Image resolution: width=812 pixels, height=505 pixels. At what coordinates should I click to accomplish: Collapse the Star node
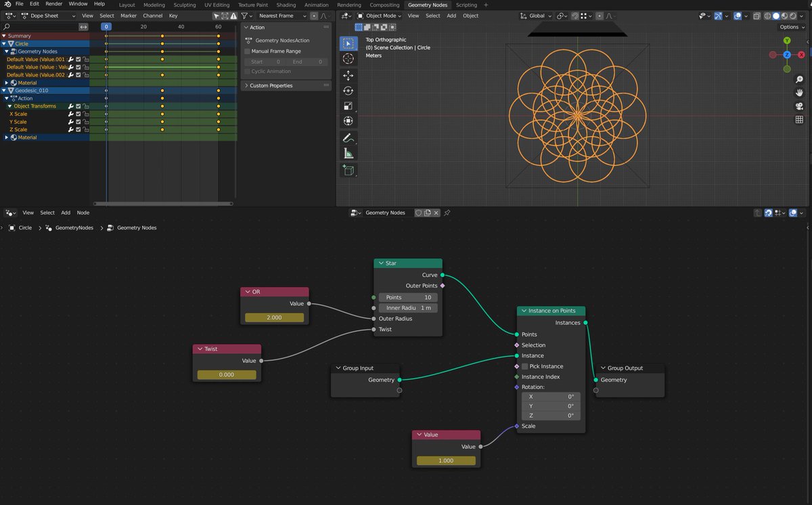click(x=381, y=263)
